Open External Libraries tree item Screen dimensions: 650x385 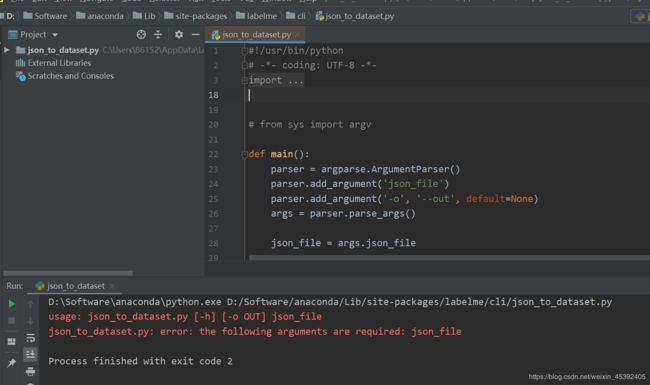[x=59, y=63]
